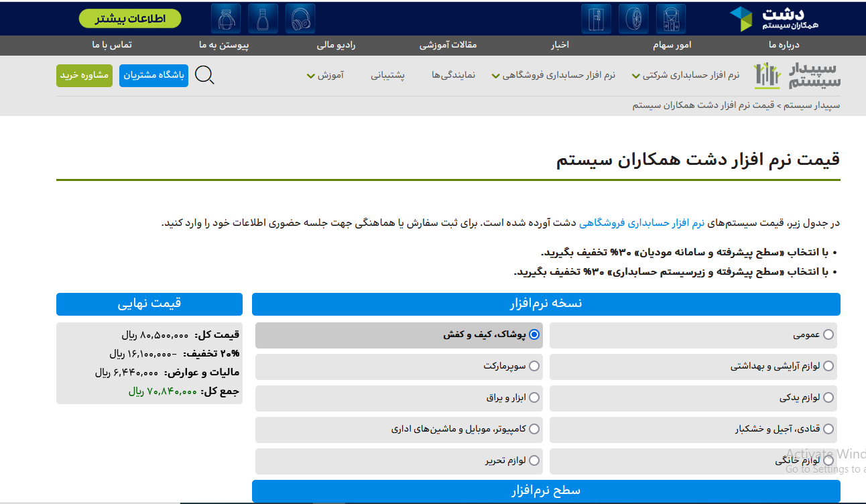Click the page heading قیمت نرم افزار دشت

point(698,160)
